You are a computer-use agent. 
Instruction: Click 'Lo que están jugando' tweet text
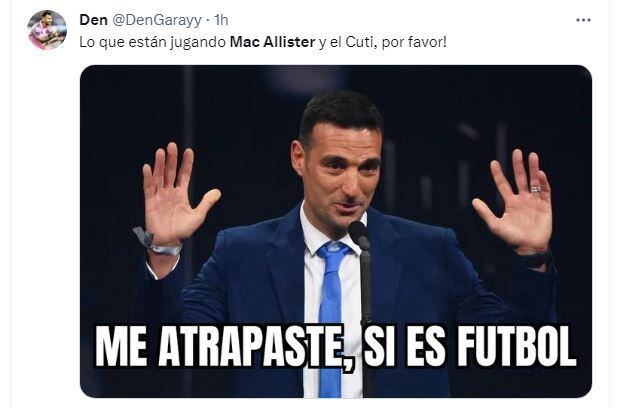(x=153, y=43)
